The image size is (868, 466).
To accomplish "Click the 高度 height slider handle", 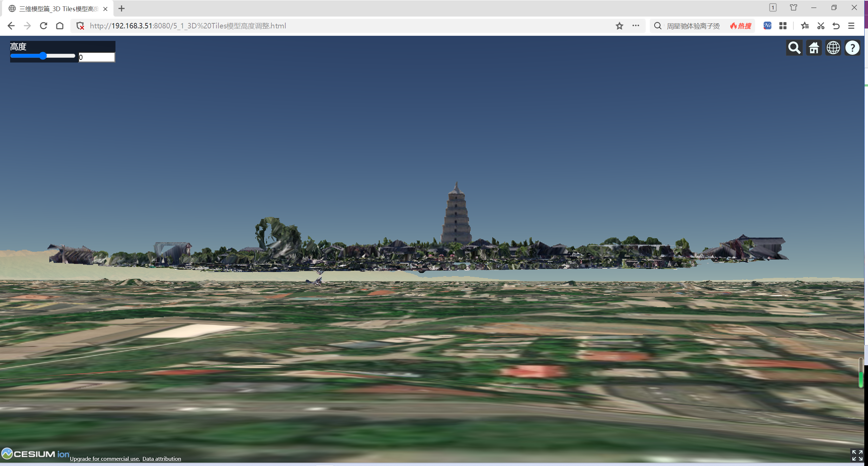I will [x=43, y=56].
